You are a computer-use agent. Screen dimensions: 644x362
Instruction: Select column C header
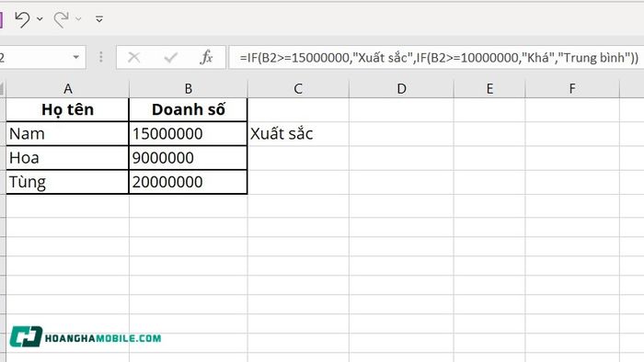coord(298,88)
